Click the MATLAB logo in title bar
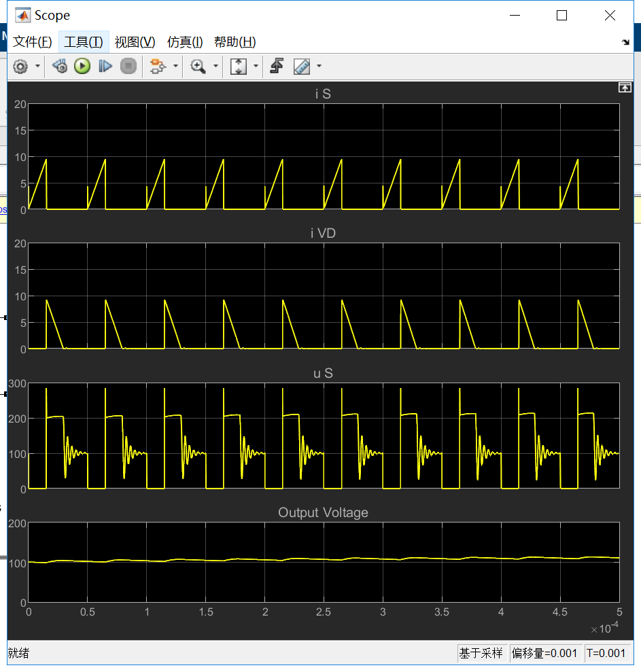641x672 pixels. point(22,16)
